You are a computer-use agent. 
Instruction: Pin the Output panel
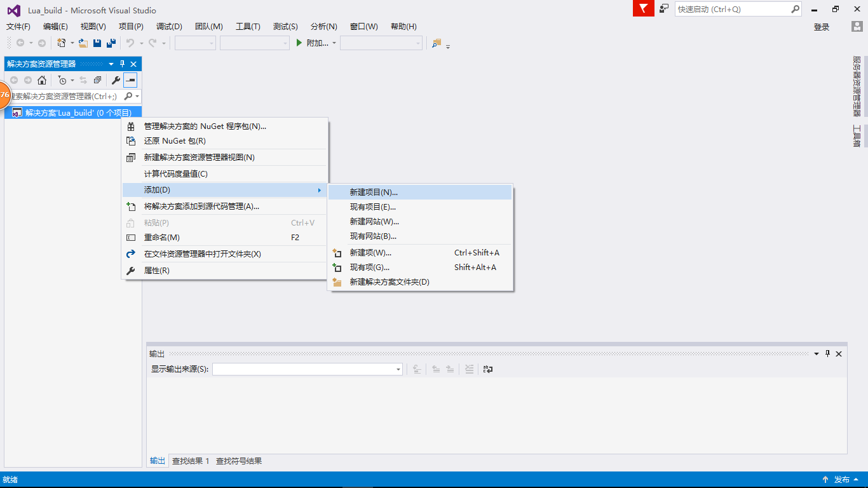tap(827, 354)
